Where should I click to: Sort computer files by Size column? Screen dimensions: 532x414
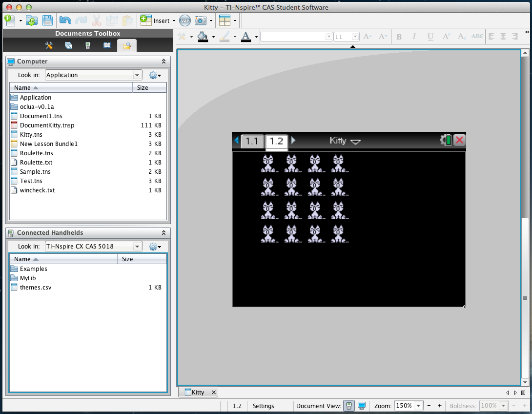150,87
